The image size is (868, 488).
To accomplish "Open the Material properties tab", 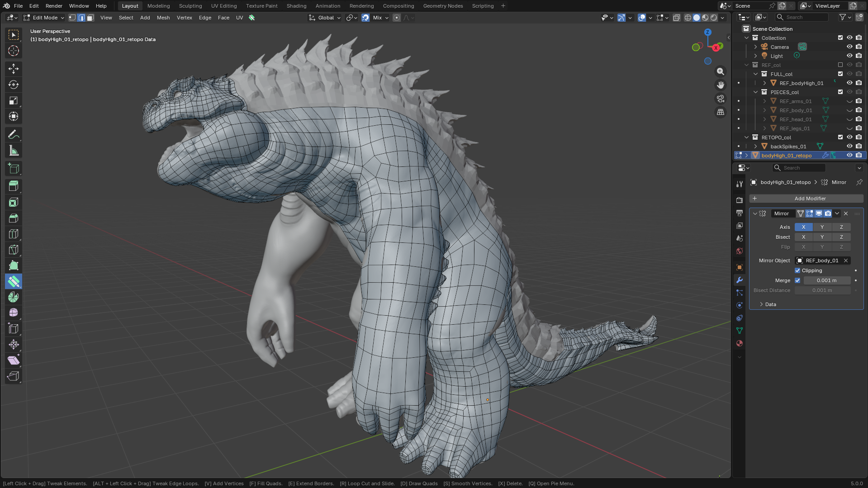I will (740, 343).
